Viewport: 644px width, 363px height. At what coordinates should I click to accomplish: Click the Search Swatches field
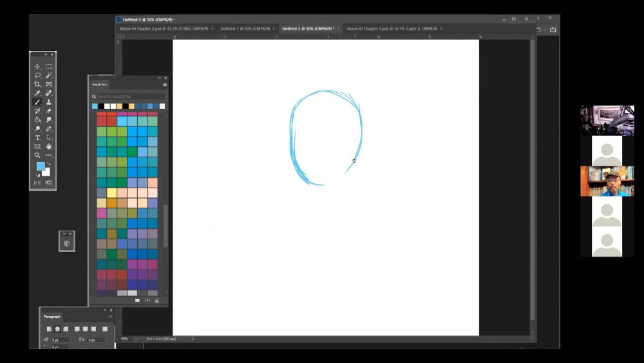coord(129,97)
